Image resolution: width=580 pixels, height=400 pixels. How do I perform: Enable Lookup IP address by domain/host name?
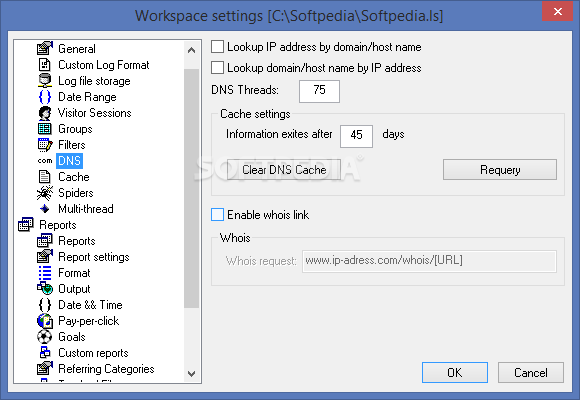[217, 47]
